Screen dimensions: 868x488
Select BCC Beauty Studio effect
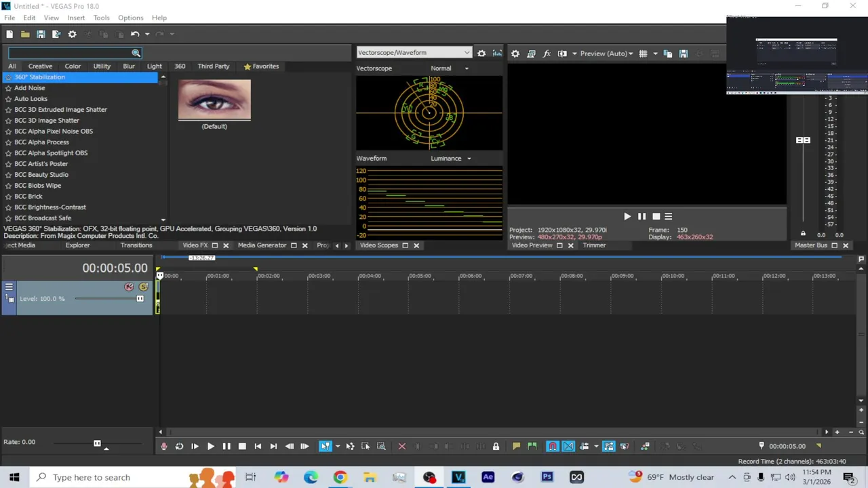41,175
